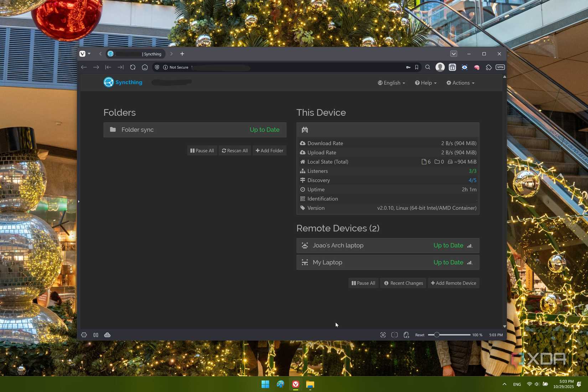Go to browser home page
This screenshot has width=588, height=392.
(x=145, y=67)
